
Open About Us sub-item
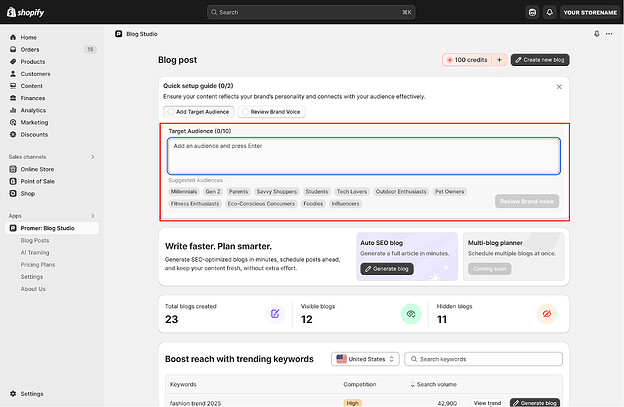(x=33, y=289)
